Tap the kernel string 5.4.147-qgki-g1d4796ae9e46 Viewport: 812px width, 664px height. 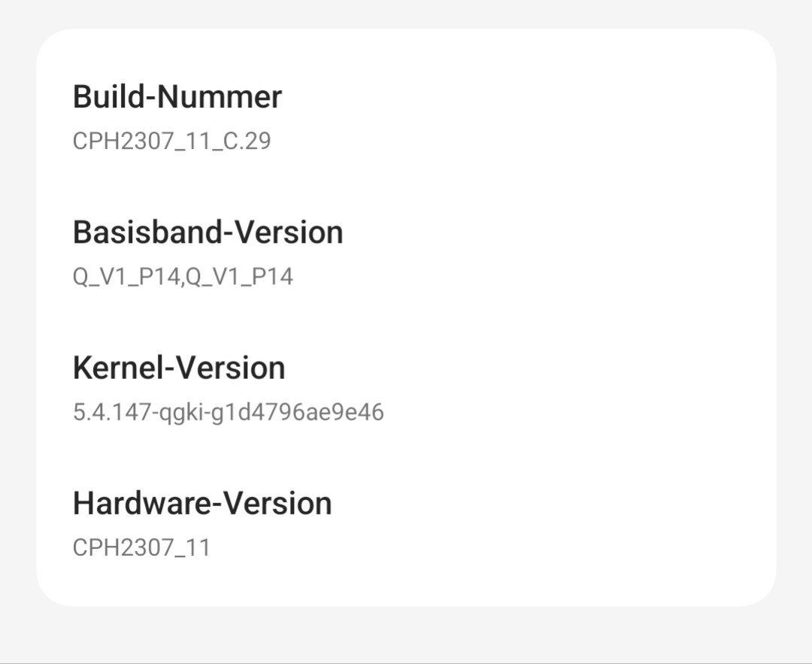coord(228,412)
